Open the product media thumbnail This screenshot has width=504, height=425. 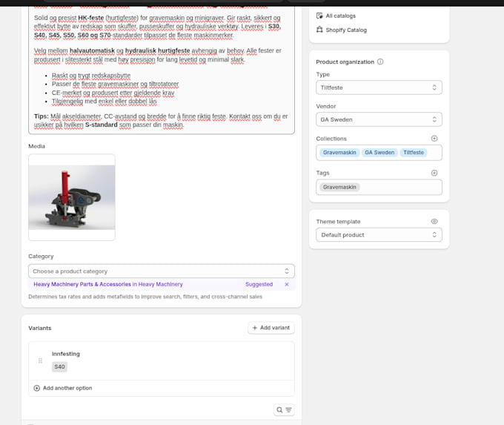(72, 197)
